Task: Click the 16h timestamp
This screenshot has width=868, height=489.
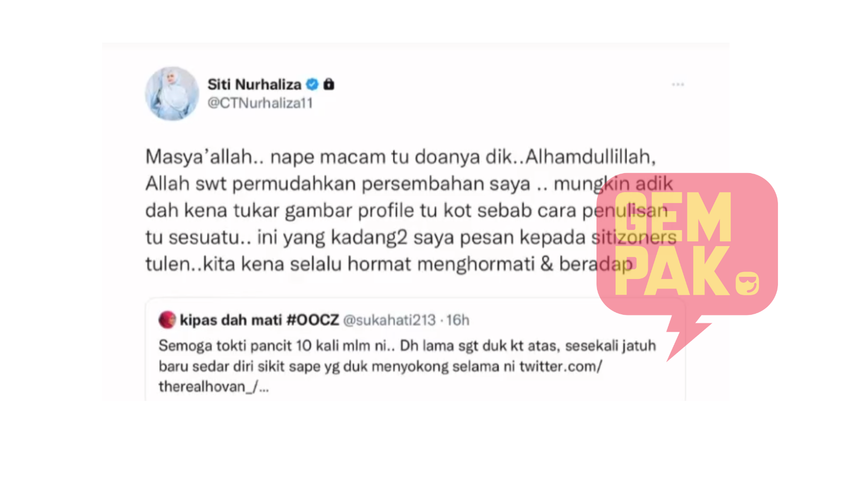Action: point(458,320)
